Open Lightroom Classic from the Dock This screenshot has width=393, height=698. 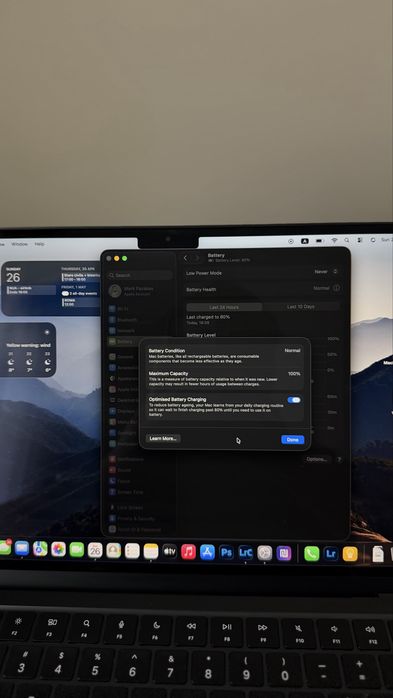pos(246,553)
